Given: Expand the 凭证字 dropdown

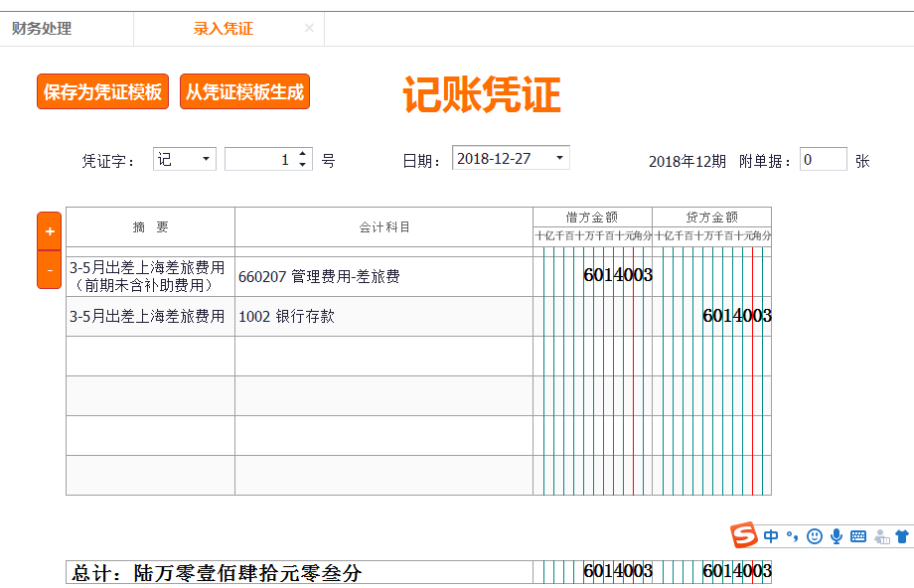Looking at the screenshot, I should click(206, 159).
